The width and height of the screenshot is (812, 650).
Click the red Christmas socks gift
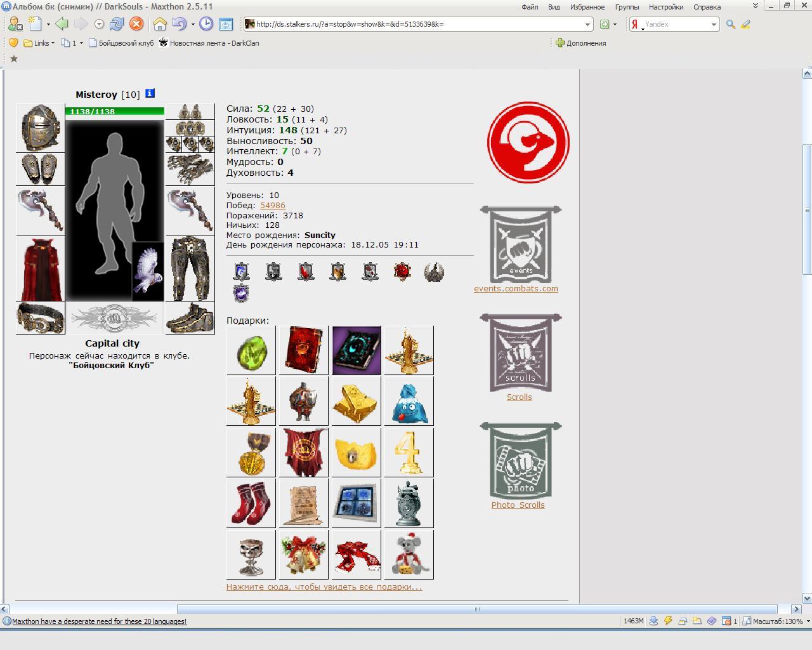pos(251,503)
